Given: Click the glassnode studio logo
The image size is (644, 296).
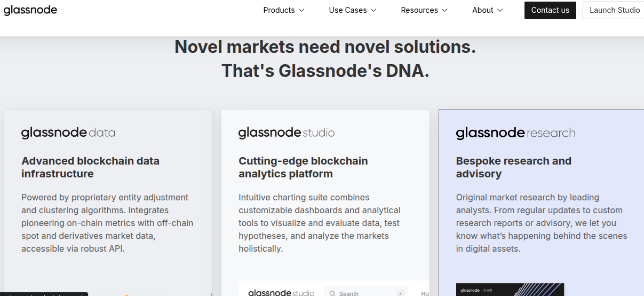Looking at the screenshot, I should click(x=287, y=133).
